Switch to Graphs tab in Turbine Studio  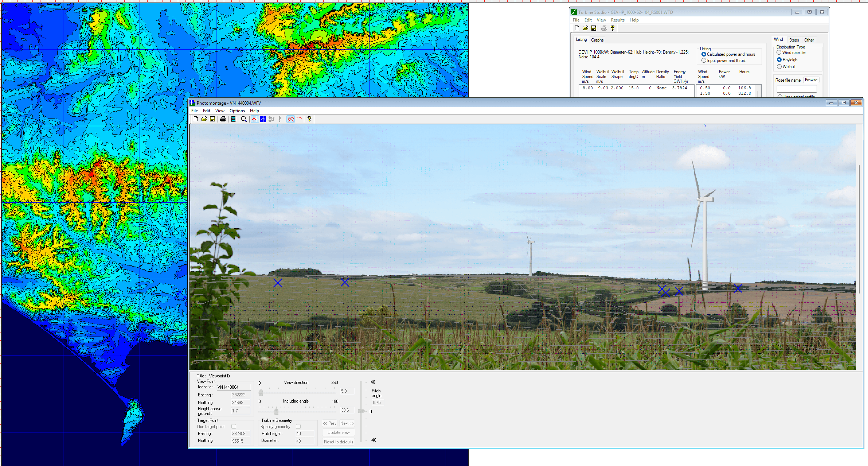click(x=597, y=40)
